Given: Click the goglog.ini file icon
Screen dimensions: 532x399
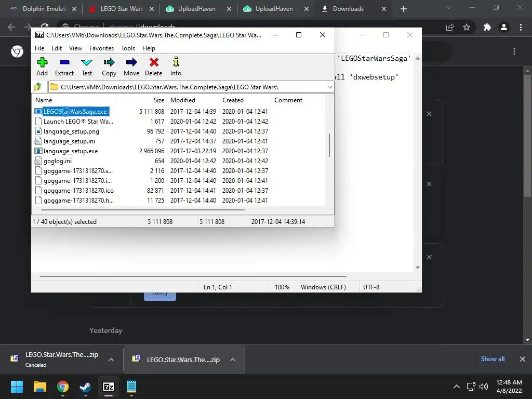Looking at the screenshot, I should pos(38,161).
